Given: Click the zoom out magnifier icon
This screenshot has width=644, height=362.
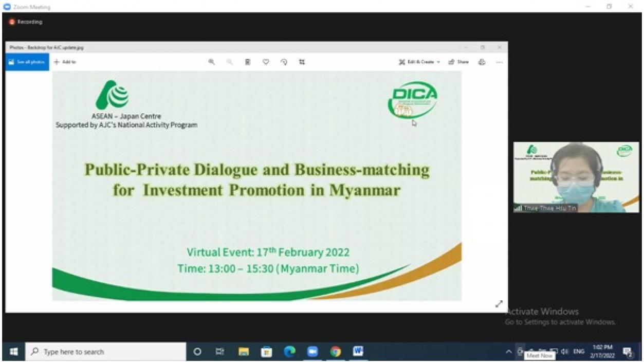Looking at the screenshot, I should [230, 62].
